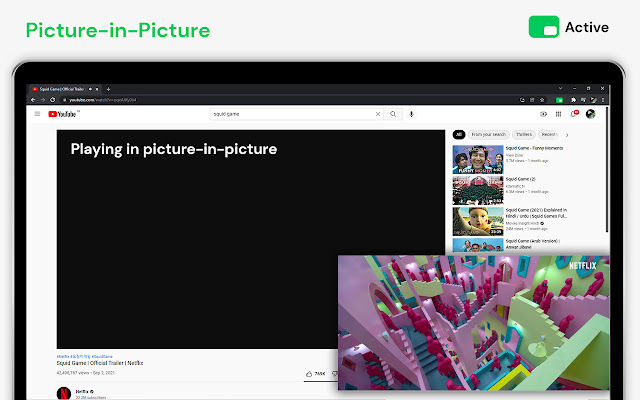Click the green Picture-in-Picture extension icon
The height and width of the screenshot is (400, 640).
point(560,100)
